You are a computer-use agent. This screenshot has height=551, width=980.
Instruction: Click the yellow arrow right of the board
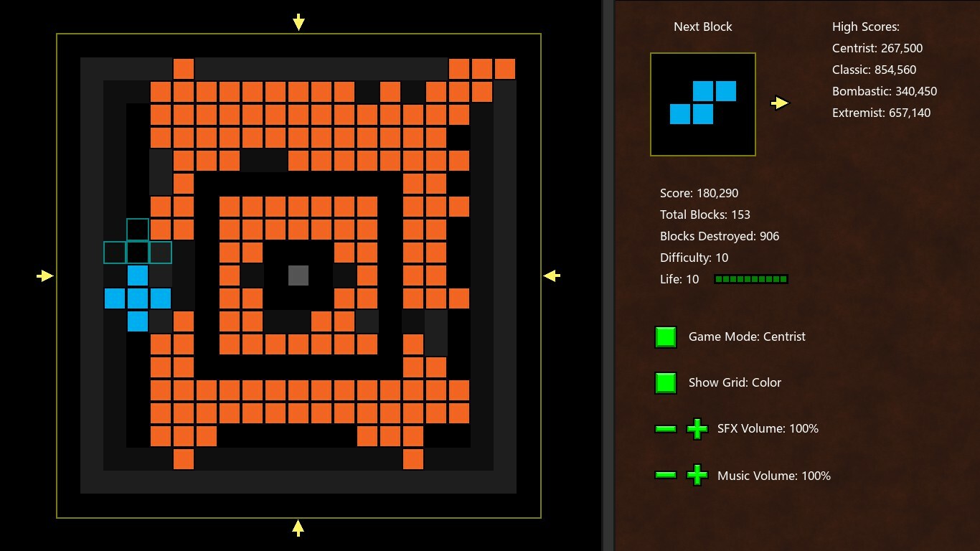pos(551,275)
